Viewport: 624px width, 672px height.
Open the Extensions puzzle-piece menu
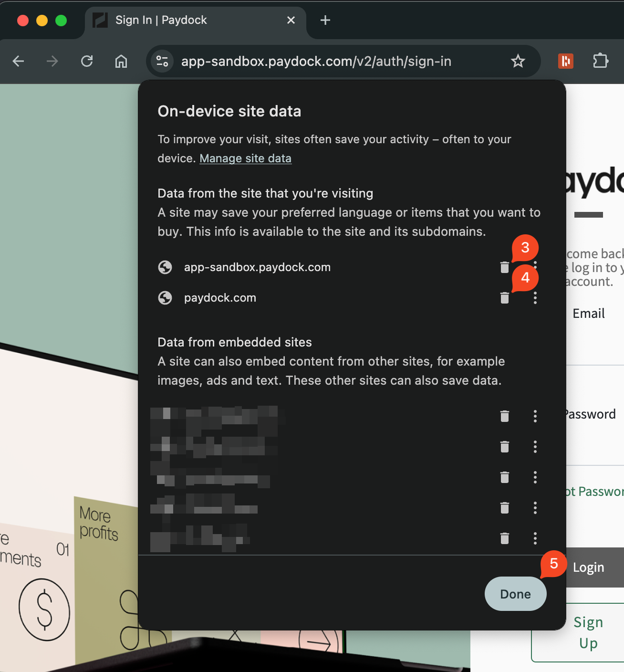[601, 61]
